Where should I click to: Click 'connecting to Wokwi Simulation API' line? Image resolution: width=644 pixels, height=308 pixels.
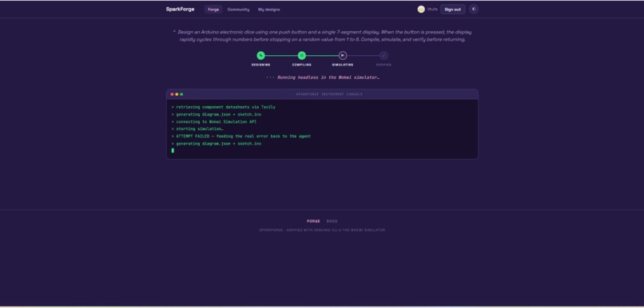coord(214,122)
